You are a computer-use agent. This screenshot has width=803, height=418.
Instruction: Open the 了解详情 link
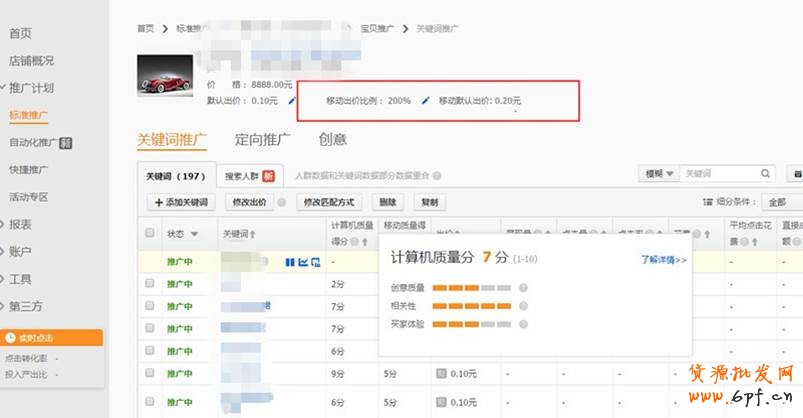click(663, 260)
